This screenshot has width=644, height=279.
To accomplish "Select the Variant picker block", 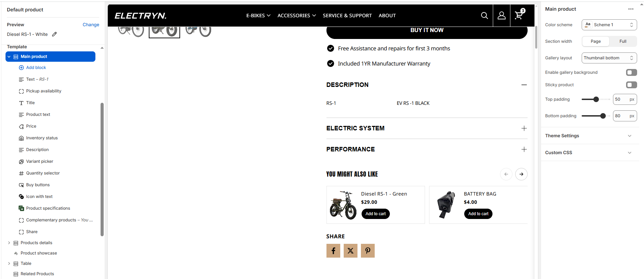I will 40,161.
